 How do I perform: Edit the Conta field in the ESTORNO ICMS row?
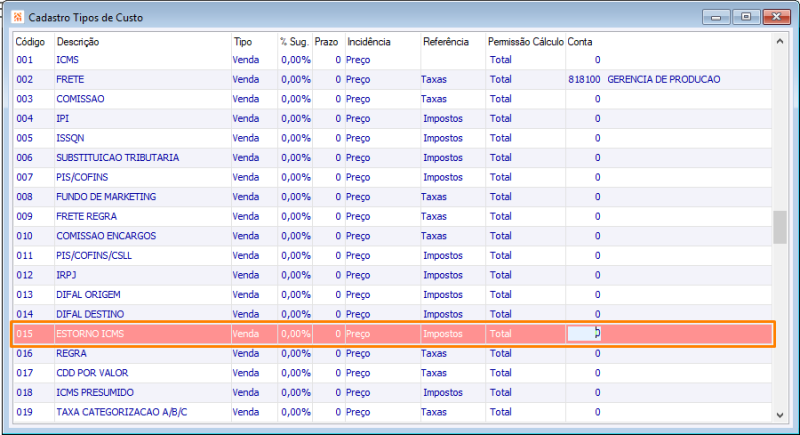[x=584, y=334]
